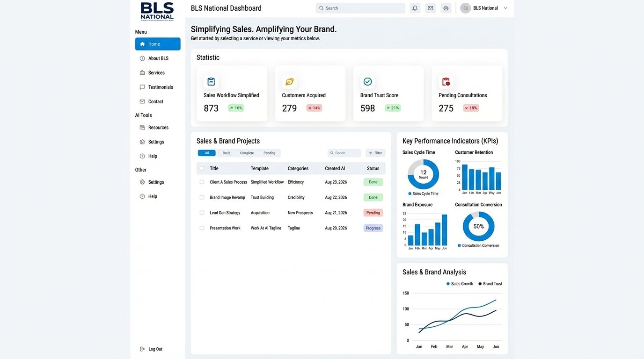Tick the checkbox for Client A Sales Process

pos(202,182)
